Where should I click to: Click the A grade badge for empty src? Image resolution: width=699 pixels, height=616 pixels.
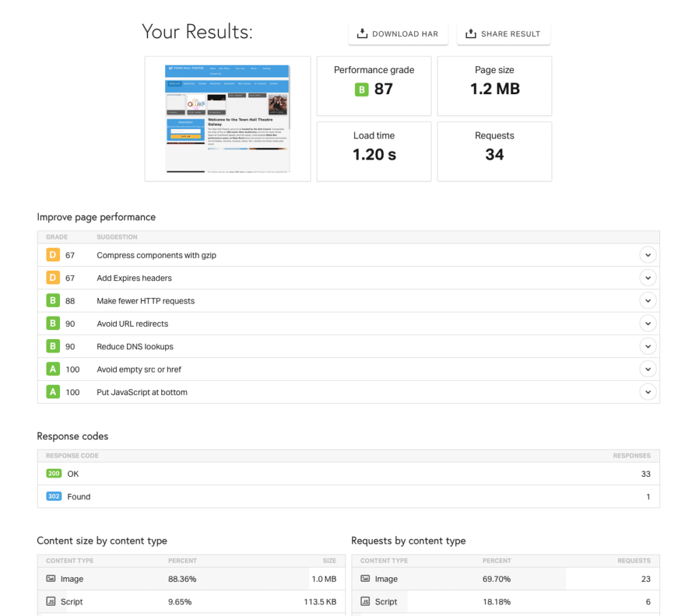[x=53, y=369]
